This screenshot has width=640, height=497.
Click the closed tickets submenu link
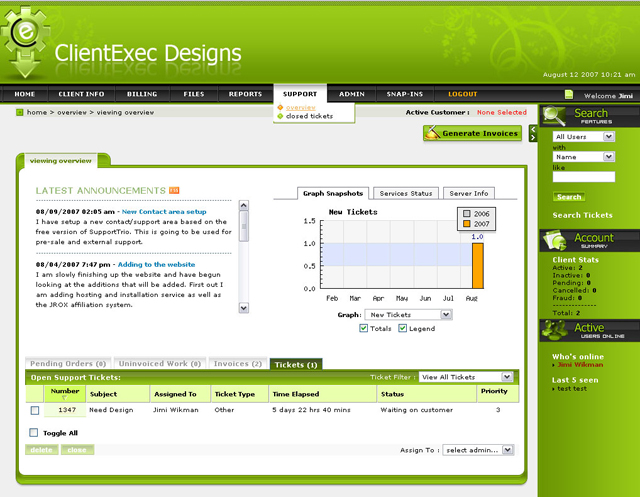click(x=309, y=116)
